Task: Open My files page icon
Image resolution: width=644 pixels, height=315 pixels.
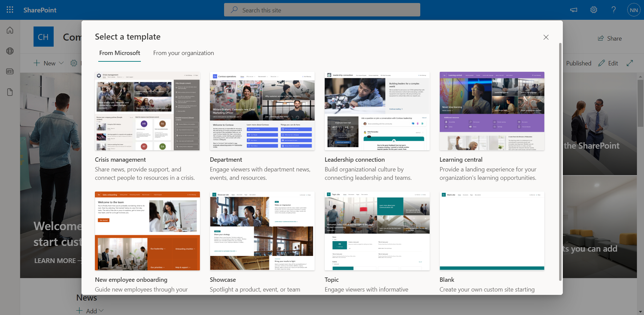Action: click(10, 92)
